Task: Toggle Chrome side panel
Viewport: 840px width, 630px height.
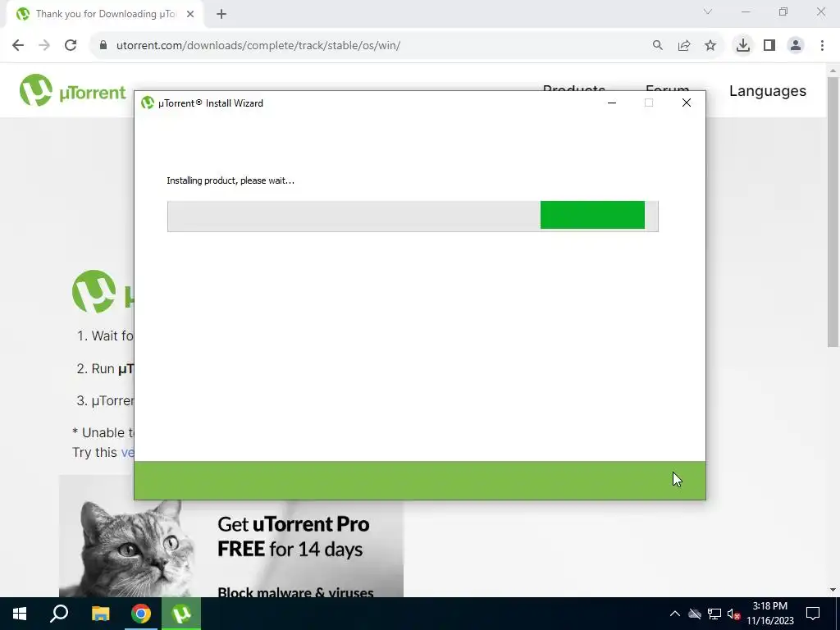Action: (769, 46)
